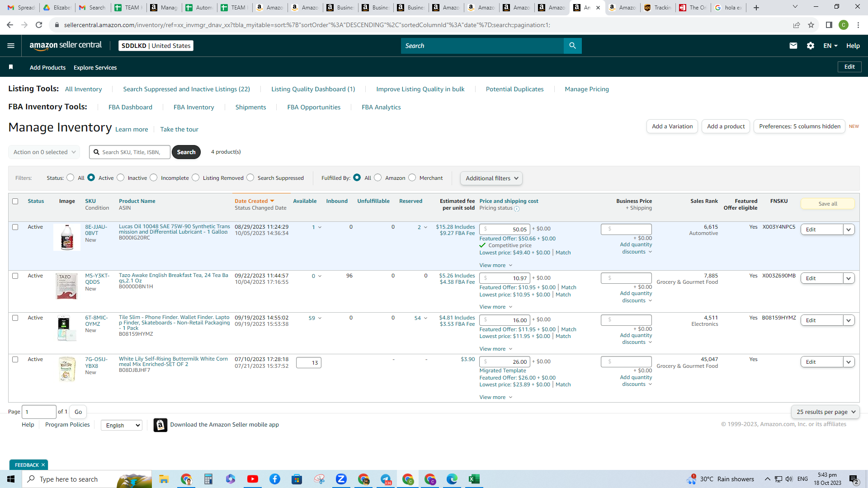Image resolution: width=868 pixels, height=488 pixels.
Task: Open the settings gear icon
Action: coord(811,46)
